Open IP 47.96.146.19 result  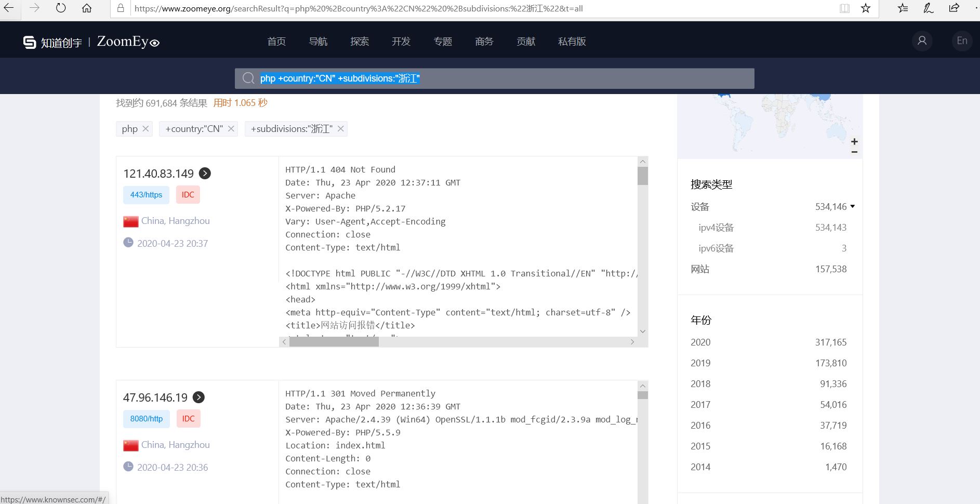pos(155,397)
